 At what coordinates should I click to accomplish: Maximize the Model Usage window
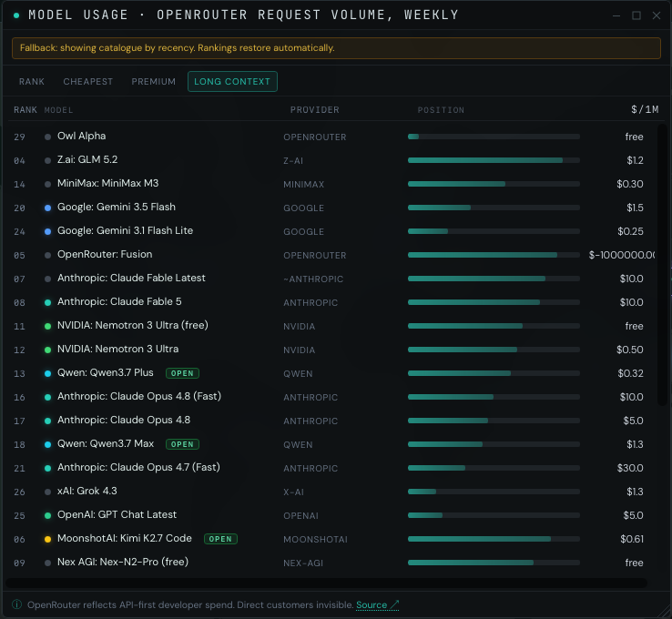coord(636,15)
